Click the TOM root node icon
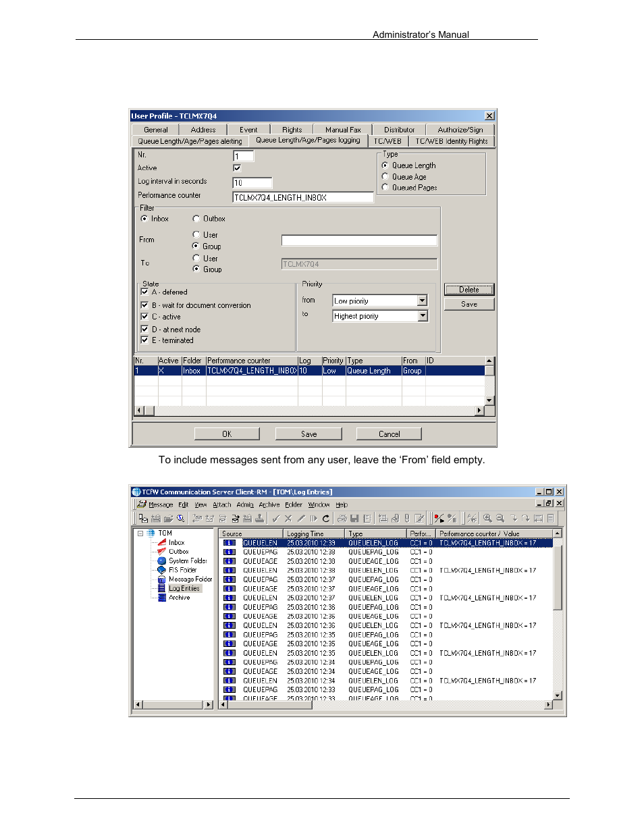The width and height of the screenshot is (644, 834). point(151,533)
